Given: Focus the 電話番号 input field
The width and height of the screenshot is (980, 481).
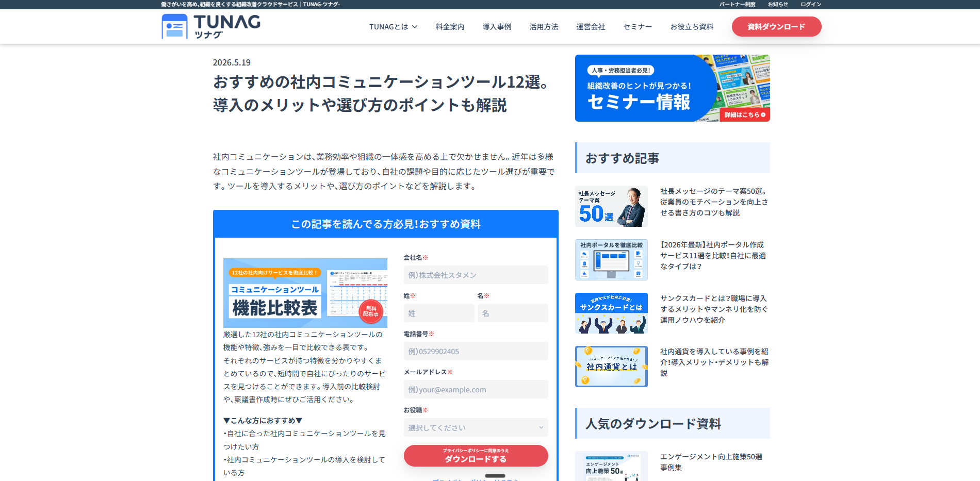Looking at the screenshot, I should (x=476, y=351).
